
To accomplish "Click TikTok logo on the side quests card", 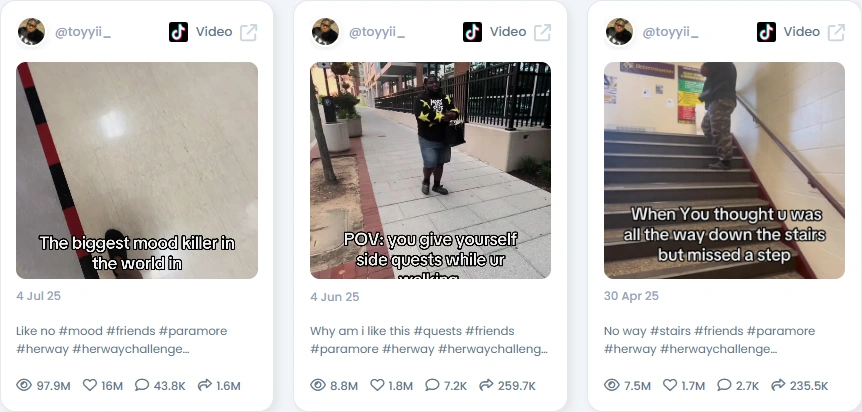I will [x=472, y=32].
